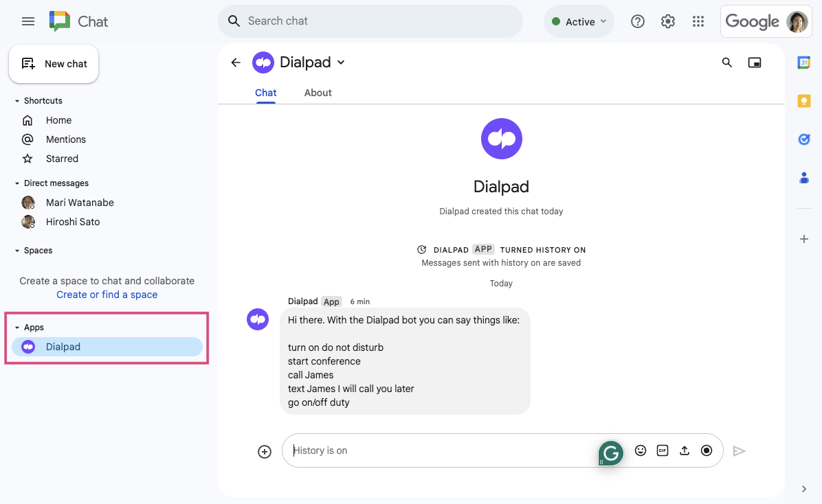Collapse the Direct messages section
The image size is (822, 504).
(17, 183)
